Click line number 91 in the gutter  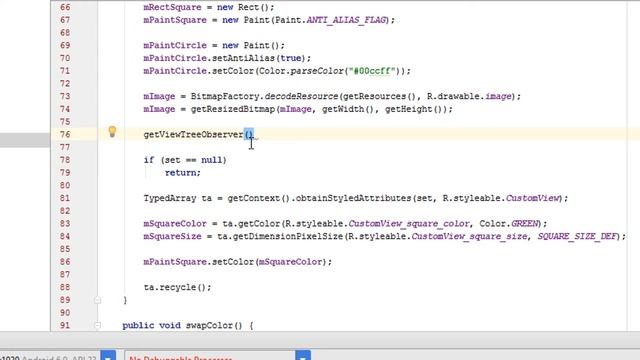(65, 325)
